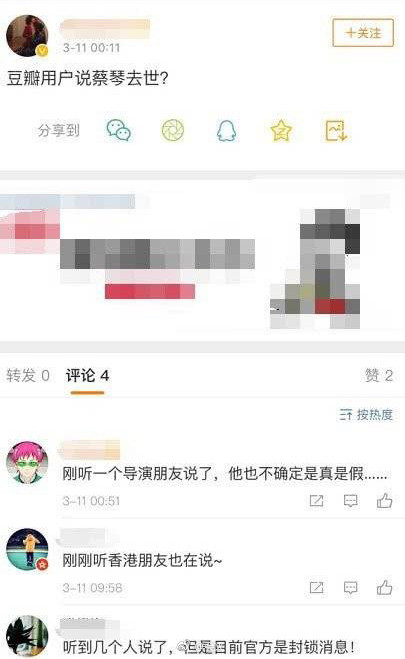Open the post author's profile avatar

27,36
